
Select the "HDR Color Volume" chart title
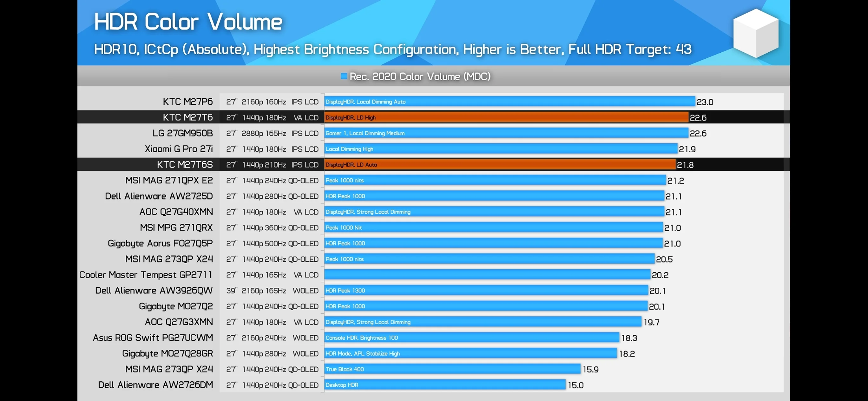188,22
